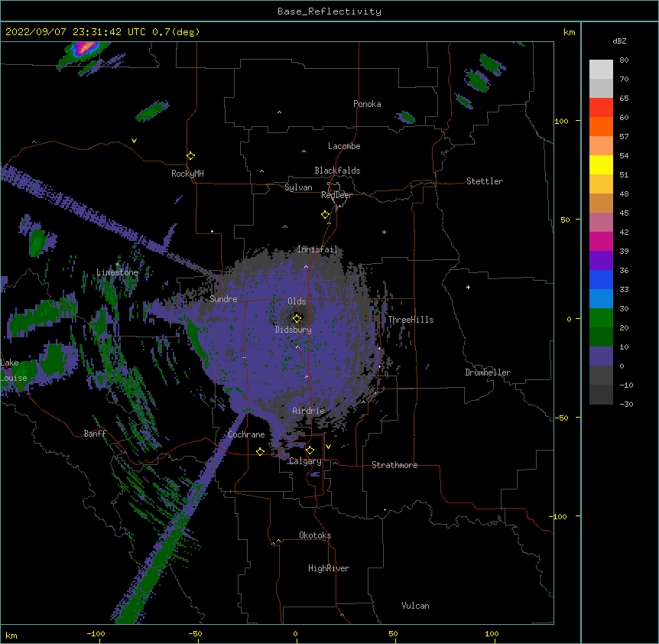The image size is (659, 644).
Task: Click the yellow V marker northwest of Strathmore
Action: pyautogui.click(x=328, y=447)
